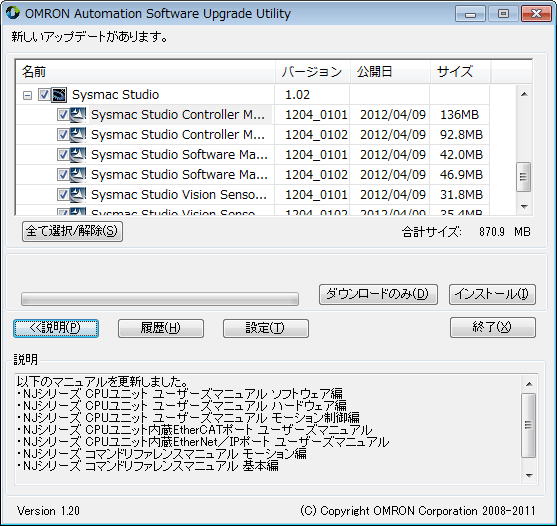Minimize the Upgrade Utility window
Screen dimensions: 557x526
pos(470,14)
